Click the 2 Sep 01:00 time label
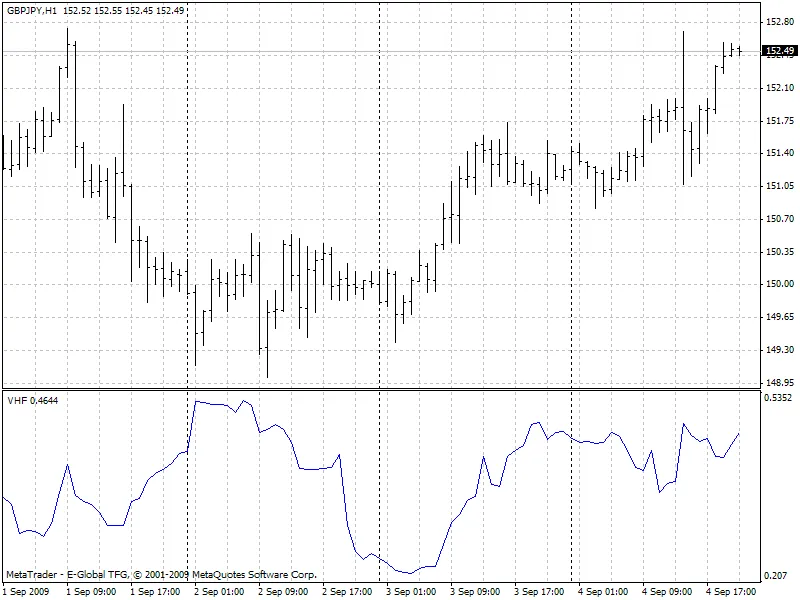 tap(218, 591)
